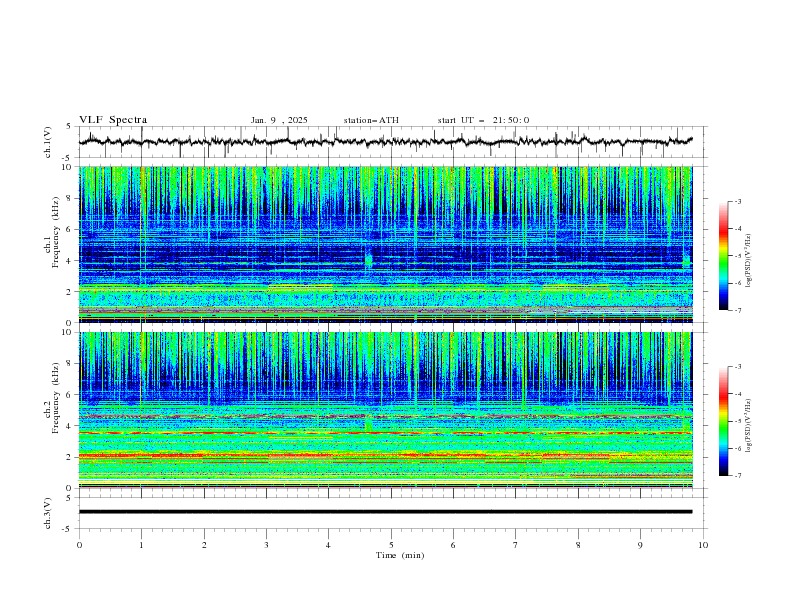Viewport: 792px width, 612px height.
Task: Click the green burst near 9.7 min in ch.1
Action: pos(686,261)
